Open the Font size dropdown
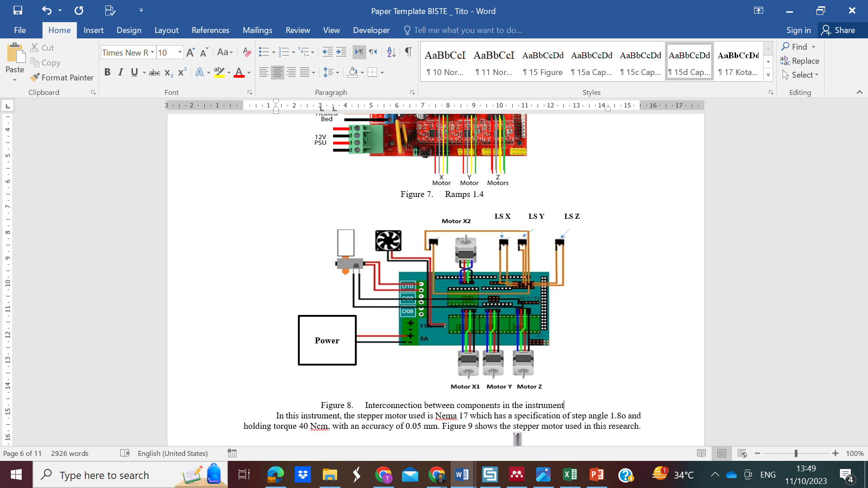The image size is (868, 488). [x=180, y=52]
